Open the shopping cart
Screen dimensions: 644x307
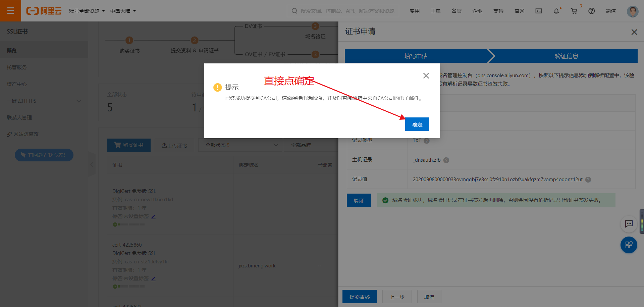pyautogui.click(x=574, y=11)
